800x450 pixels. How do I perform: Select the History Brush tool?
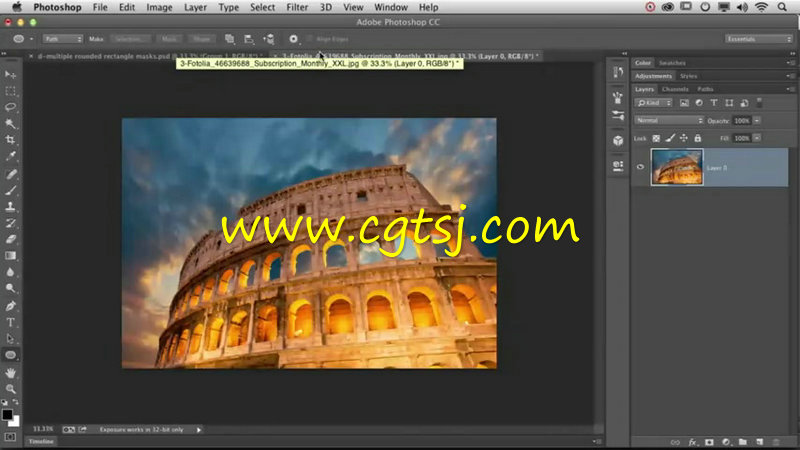(x=10, y=223)
